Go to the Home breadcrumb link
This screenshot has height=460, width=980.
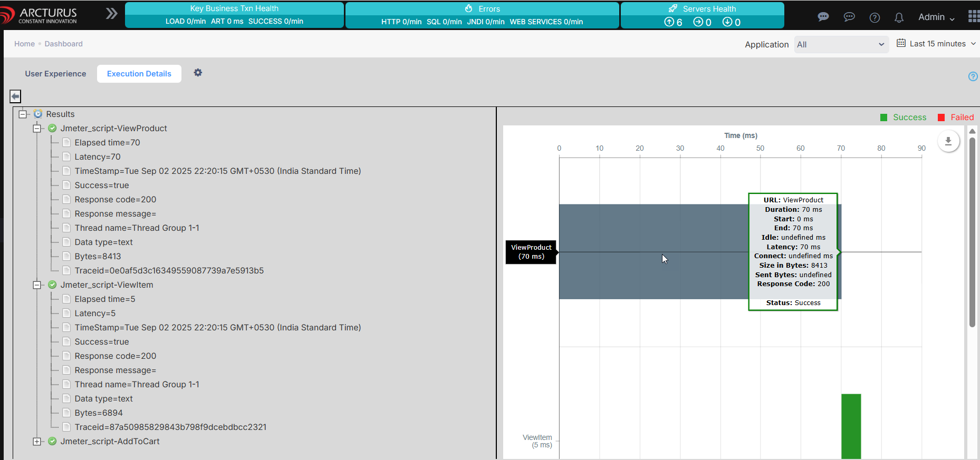[24, 44]
